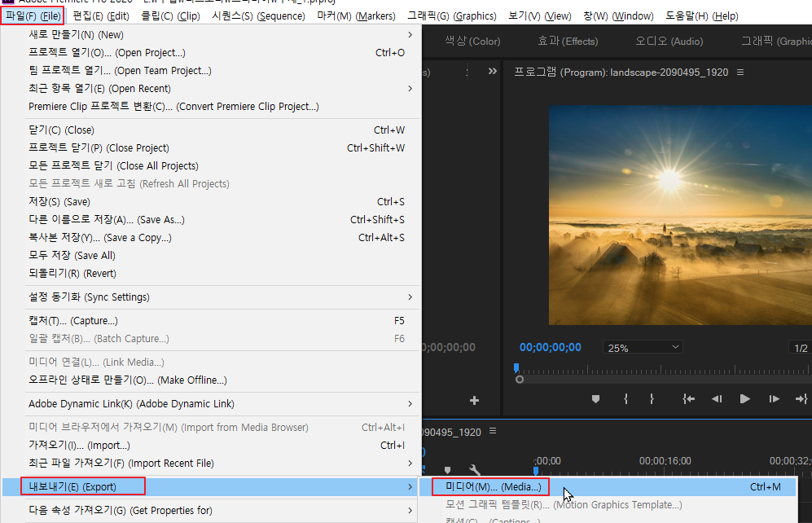
Task: Step forward one frame
Action: tap(775, 399)
